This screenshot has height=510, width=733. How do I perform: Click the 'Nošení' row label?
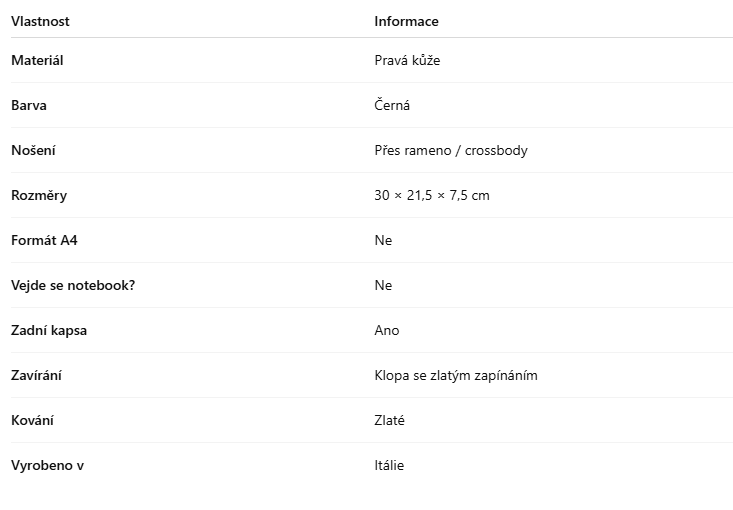(x=33, y=150)
